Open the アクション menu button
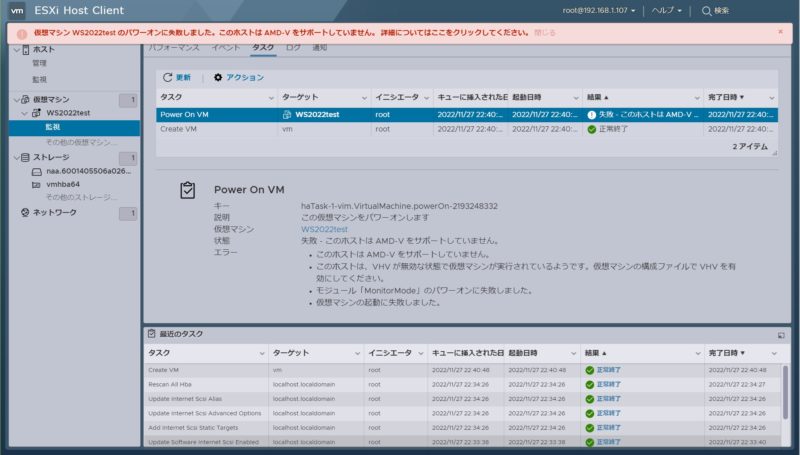The width and height of the screenshot is (800, 455). [239, 78]
